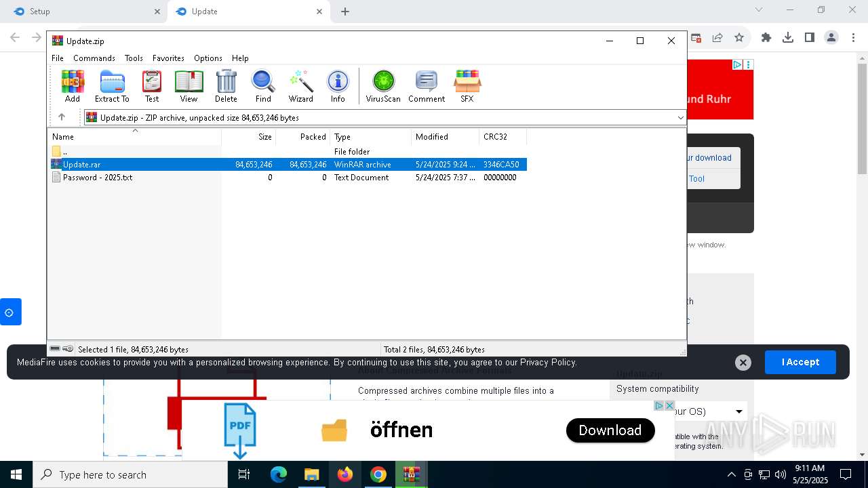Open the Comment tool
This screenshot has width=868, height=488.
(x=427, y=86)
